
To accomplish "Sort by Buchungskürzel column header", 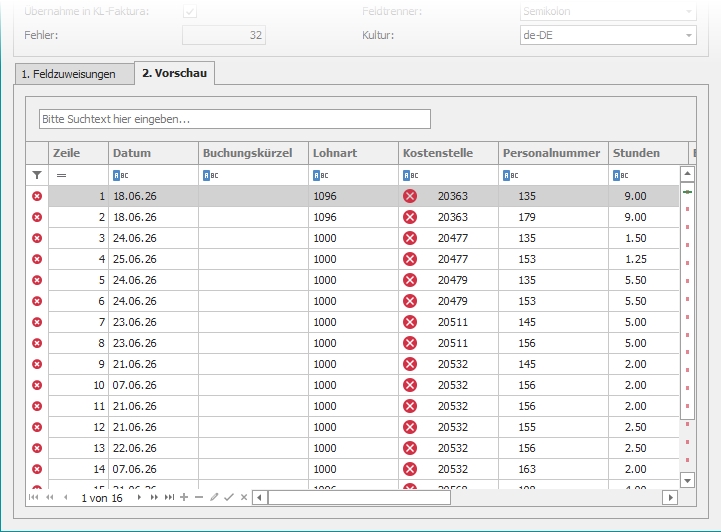I will pos(253,153).
